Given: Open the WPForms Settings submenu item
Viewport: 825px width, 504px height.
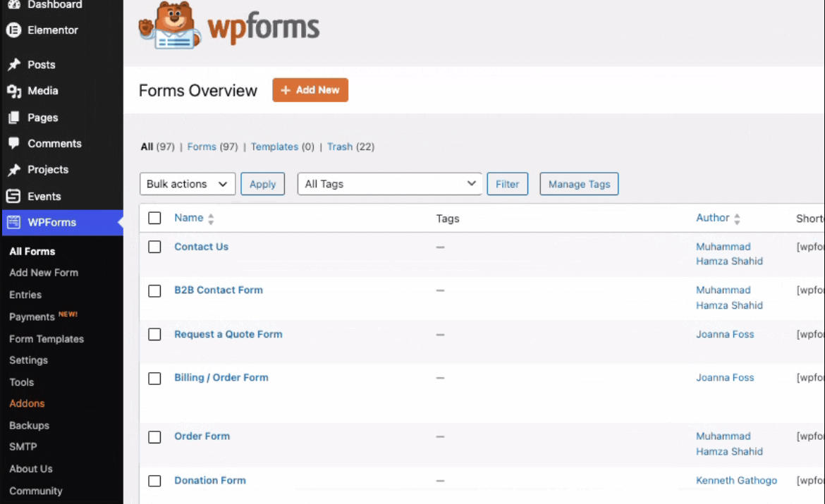Looking at the screenshot, I should point(28,360).
